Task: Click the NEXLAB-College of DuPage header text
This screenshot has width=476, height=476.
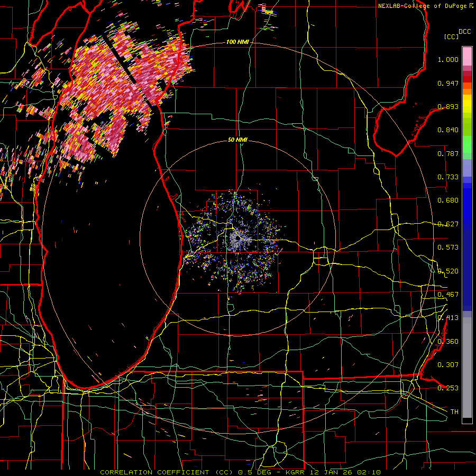Action: click(x=422, y=6)
